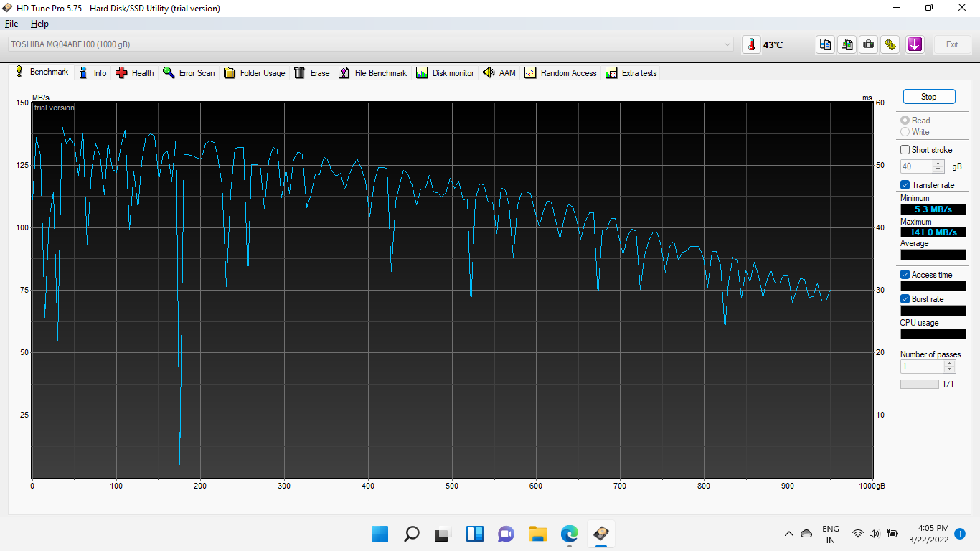Uncheck the Transfer rate checkbox
This screenshot has height=551, width=980.
click(905, 185)
